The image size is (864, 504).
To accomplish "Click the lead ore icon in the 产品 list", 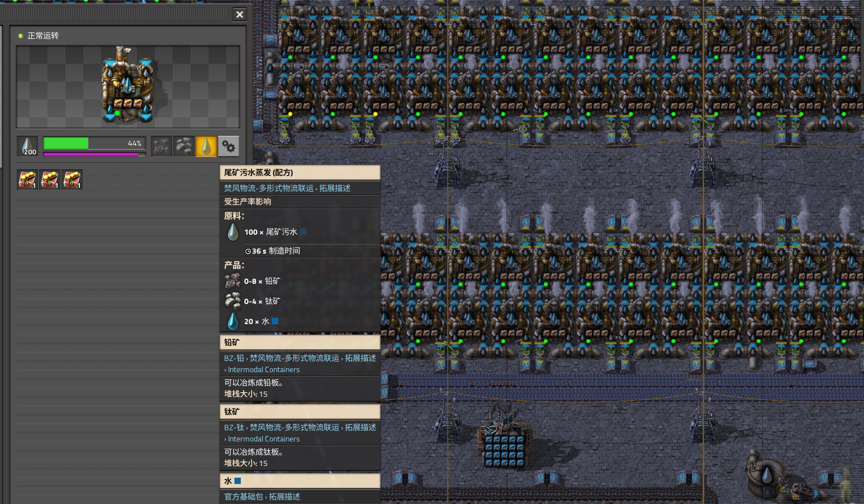I will [x=233, y=281].
